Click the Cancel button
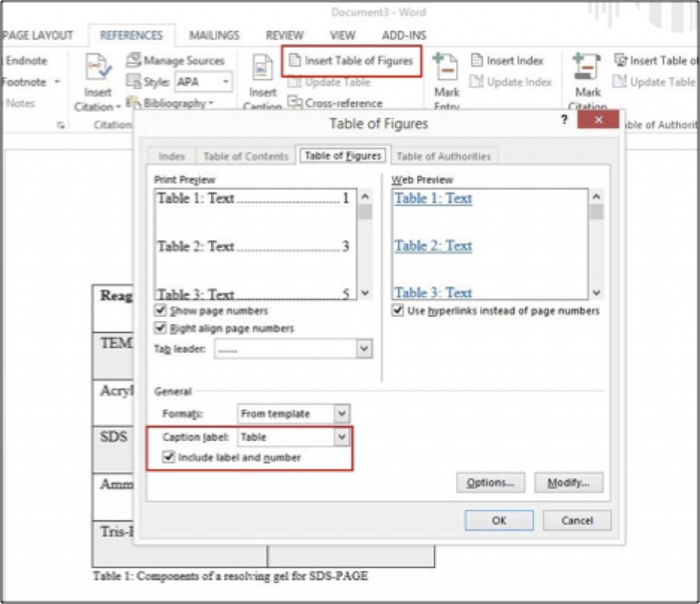Screen dimensions: 700x604 point(577,520)
